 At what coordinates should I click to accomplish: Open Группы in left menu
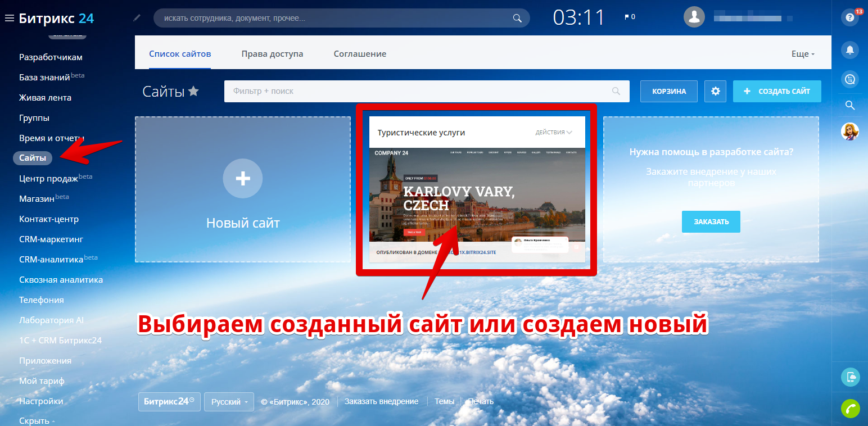[x=34, y=118]
